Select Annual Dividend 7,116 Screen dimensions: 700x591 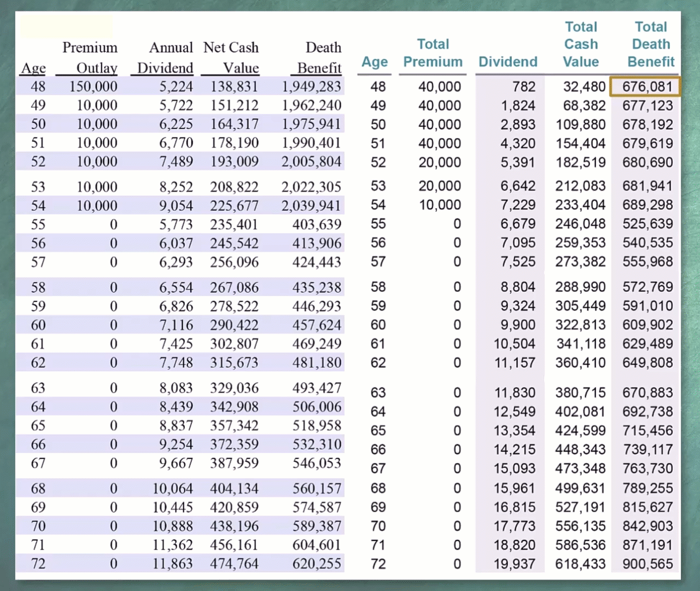coord(176,325)
